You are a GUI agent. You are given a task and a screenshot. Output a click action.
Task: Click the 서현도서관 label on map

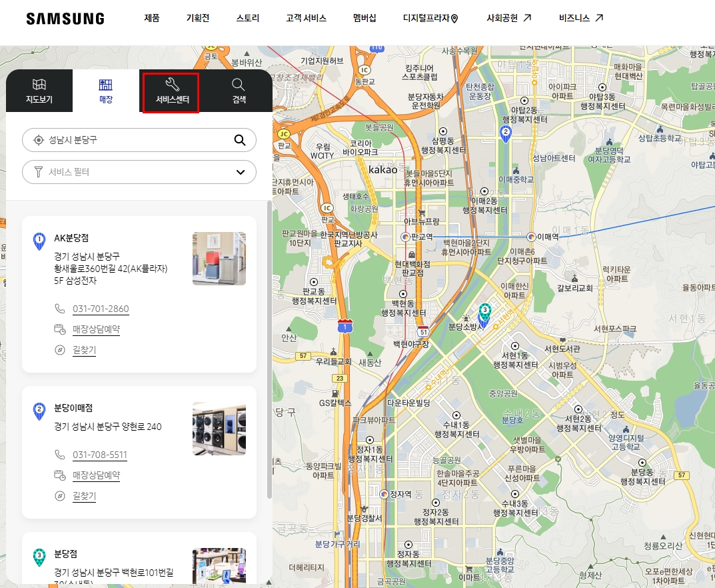562,349
